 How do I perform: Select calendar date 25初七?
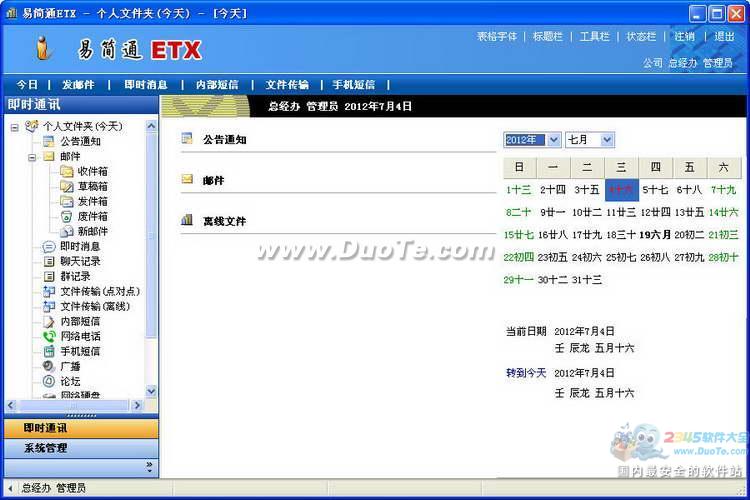pyautogui.click(x=621, y=257)
